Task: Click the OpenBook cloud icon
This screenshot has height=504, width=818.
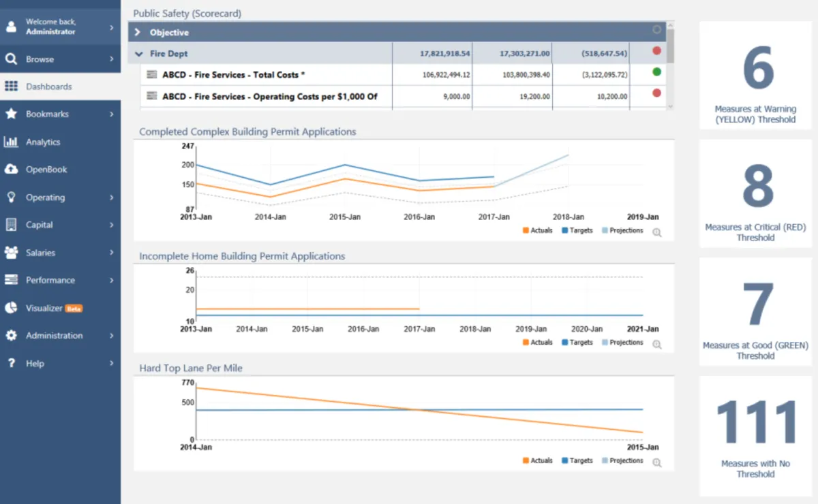Action: (x=11, y=170)
